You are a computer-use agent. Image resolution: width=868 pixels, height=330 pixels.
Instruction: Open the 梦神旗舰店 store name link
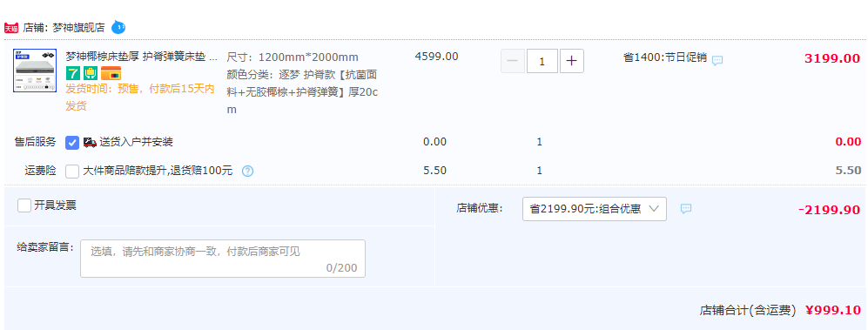(78, 28)
